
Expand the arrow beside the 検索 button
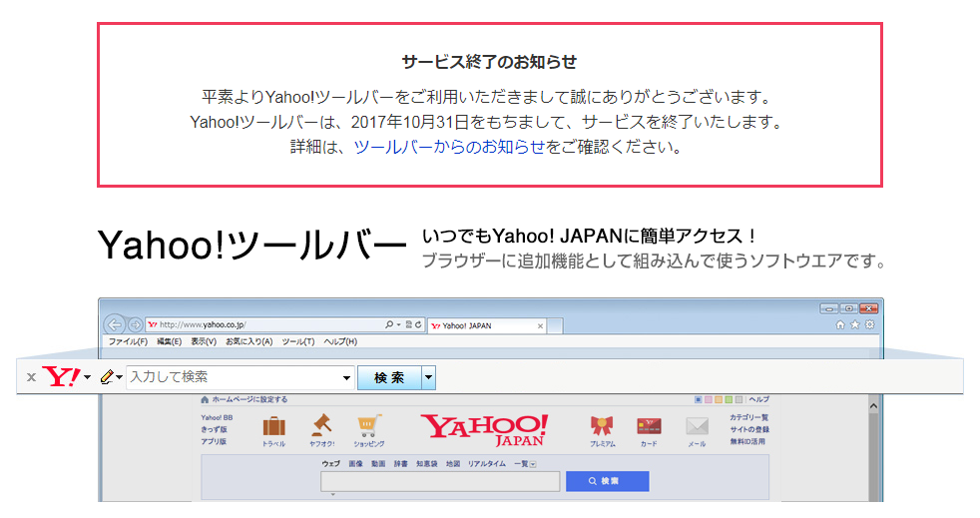(x=429, y=377)
